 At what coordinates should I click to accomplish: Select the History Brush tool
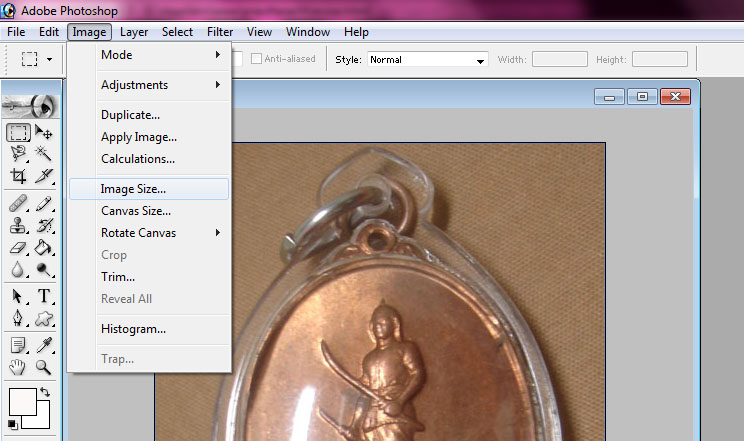point(44,225)
